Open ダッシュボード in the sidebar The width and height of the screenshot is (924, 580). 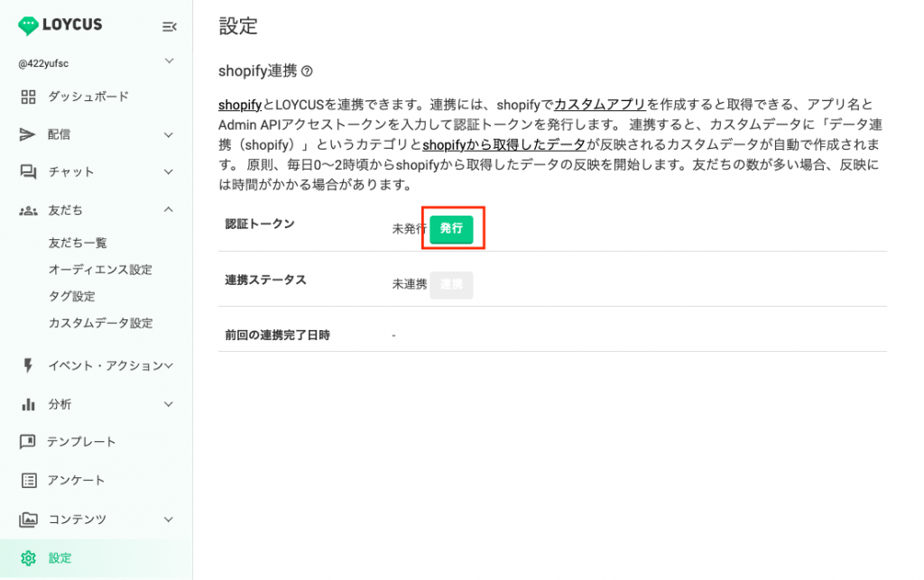coord(88,97)
